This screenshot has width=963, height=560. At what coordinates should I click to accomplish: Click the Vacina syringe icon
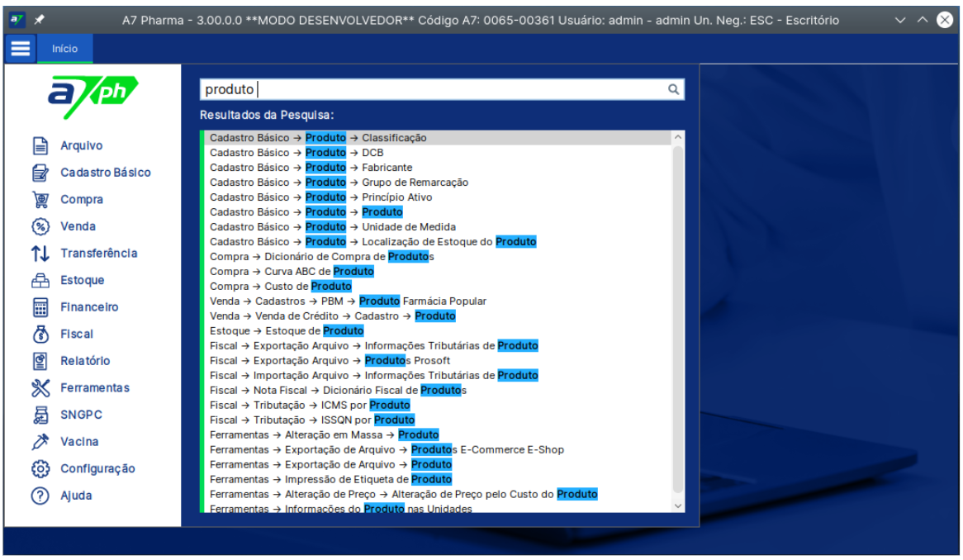[40, 442]
